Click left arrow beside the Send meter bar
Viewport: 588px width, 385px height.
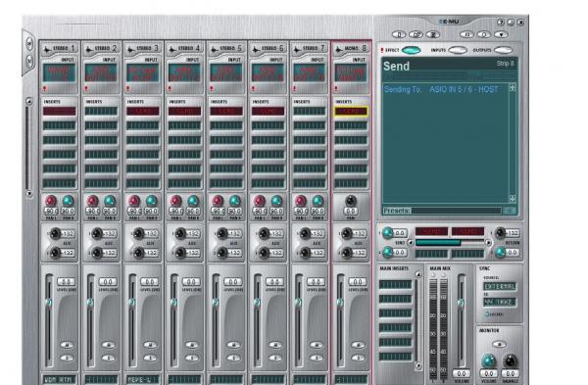411,243
